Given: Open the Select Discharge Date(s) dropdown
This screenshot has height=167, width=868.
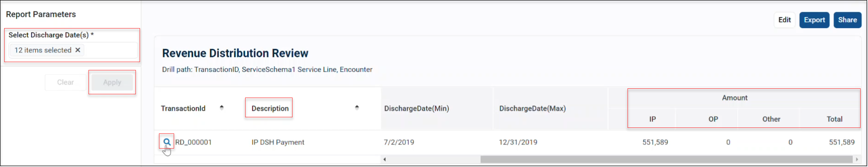Looking at the screenshot, I should [x=73, y=50].
